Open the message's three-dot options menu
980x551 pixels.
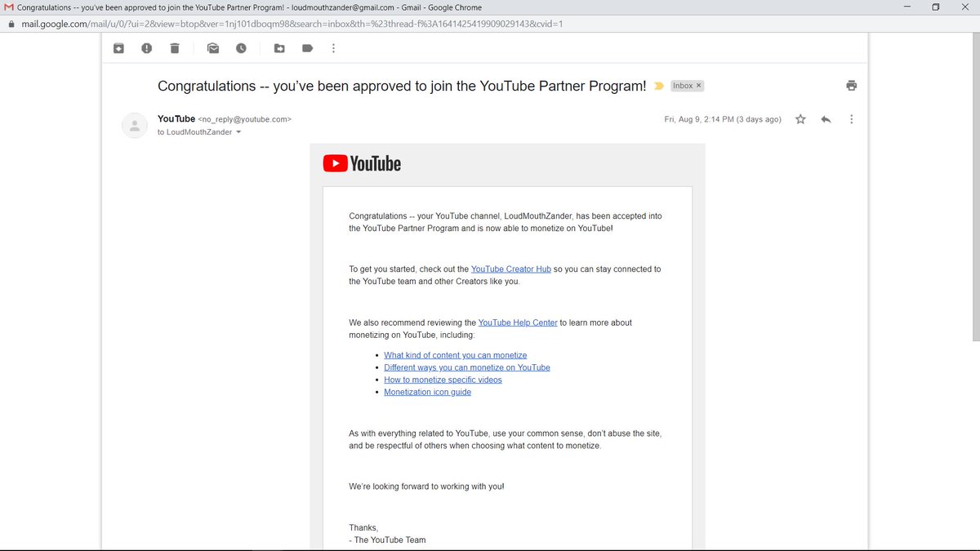click(852, 119)
